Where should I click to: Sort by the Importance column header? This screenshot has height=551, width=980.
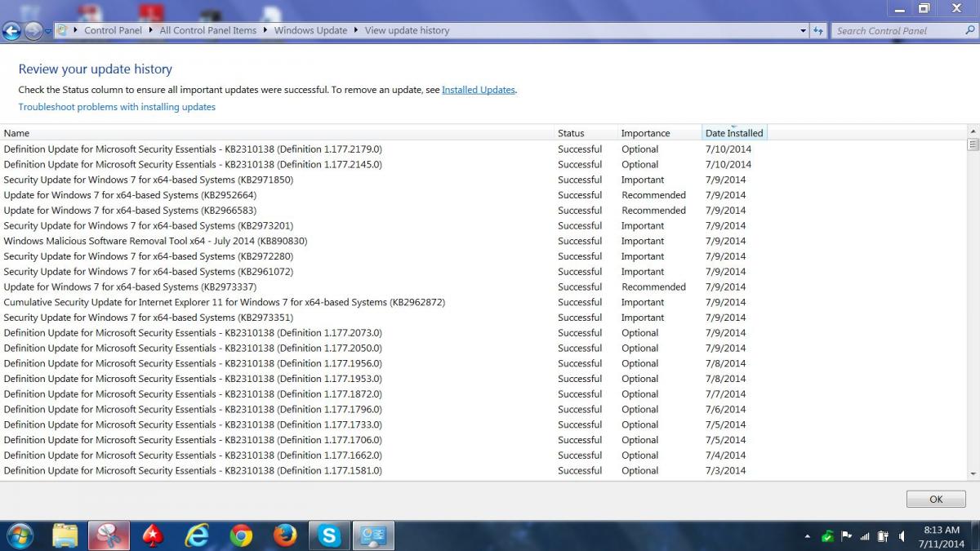(659, 133)
